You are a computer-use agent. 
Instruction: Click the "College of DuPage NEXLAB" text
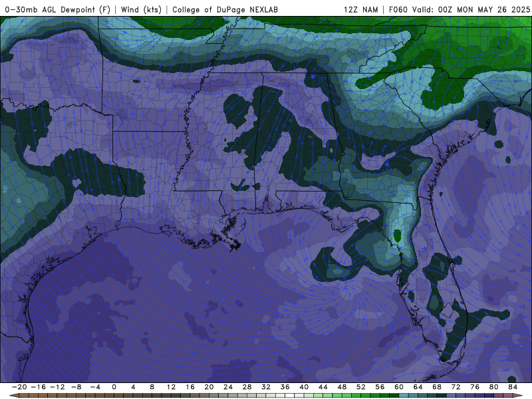coord(225,9)
